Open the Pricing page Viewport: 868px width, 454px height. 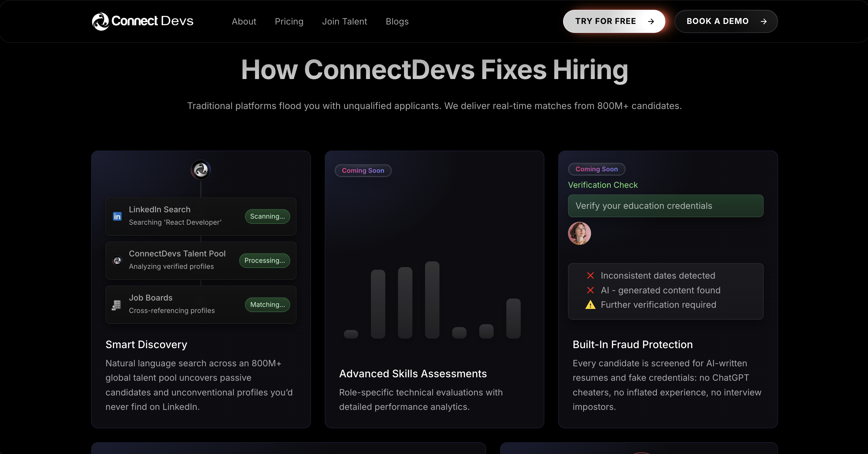click(x=289, y=21)
